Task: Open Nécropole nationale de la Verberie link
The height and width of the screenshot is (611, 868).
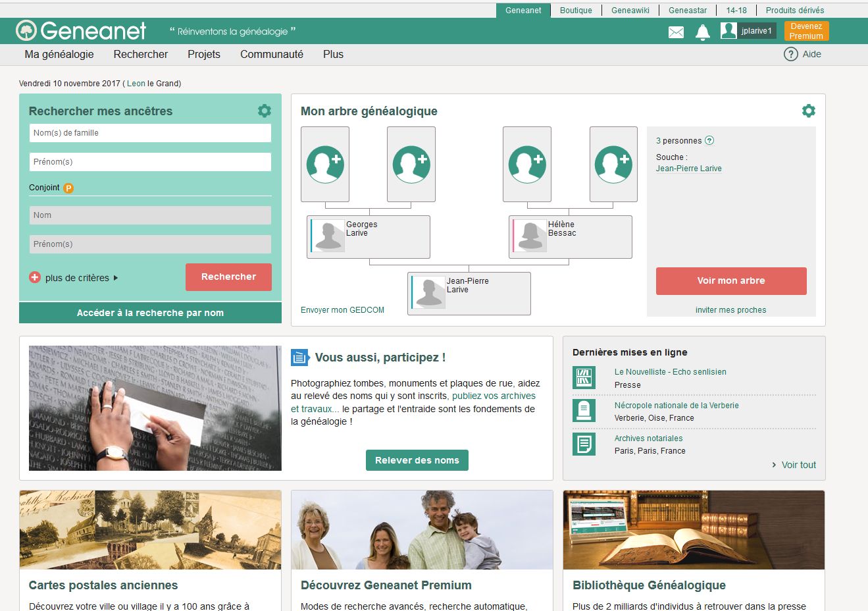Action: point(677,406)
